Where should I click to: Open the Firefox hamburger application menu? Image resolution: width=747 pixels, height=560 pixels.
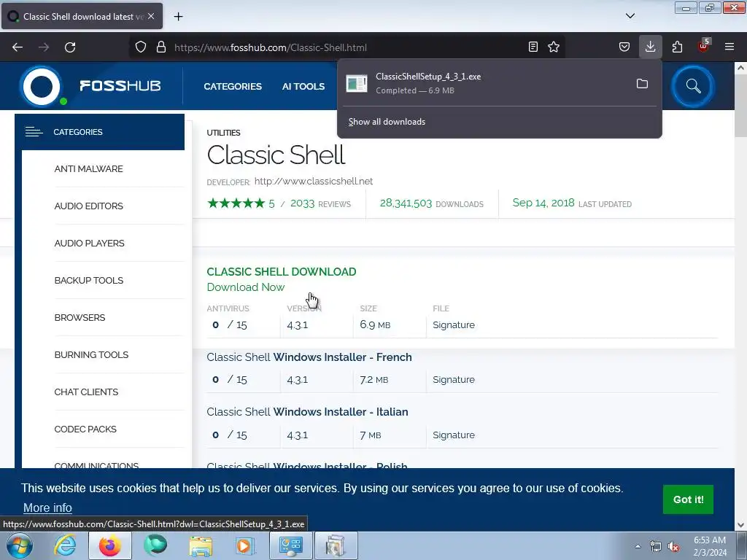pyautogui.click(x=729, y=47)
